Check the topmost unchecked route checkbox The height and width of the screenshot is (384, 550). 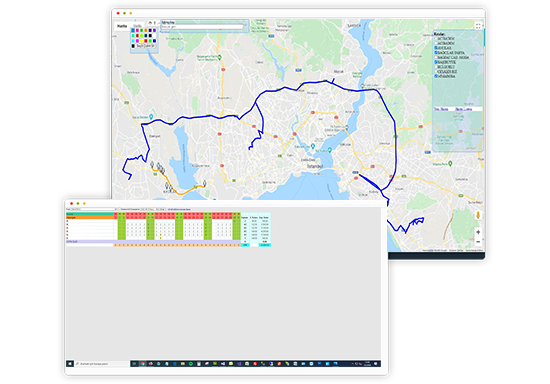(436, 39)
